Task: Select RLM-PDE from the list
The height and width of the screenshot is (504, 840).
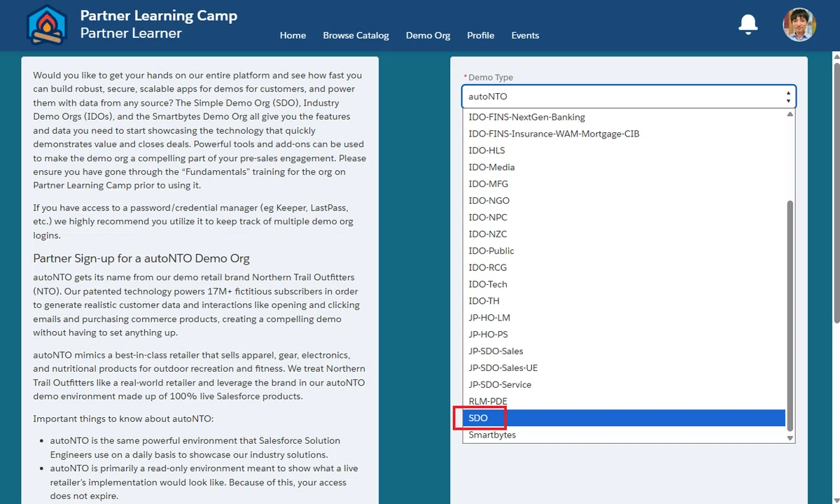Action: (x=624, y=401)
